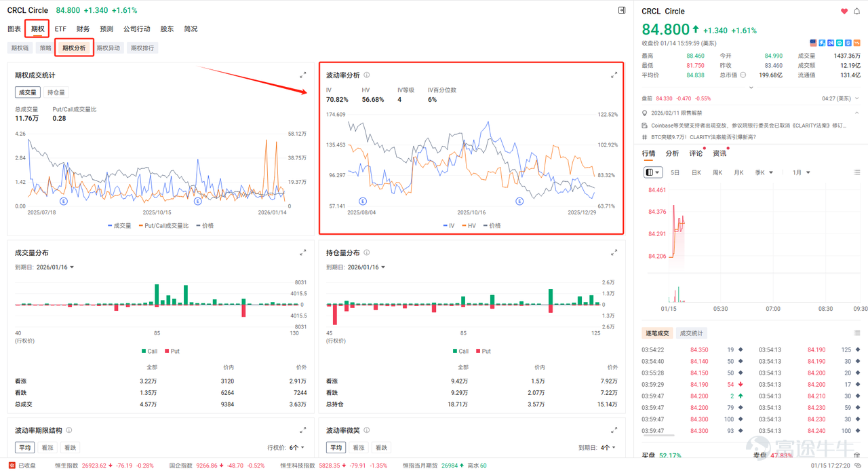Show info tooltip for 波动率分析

367,75
